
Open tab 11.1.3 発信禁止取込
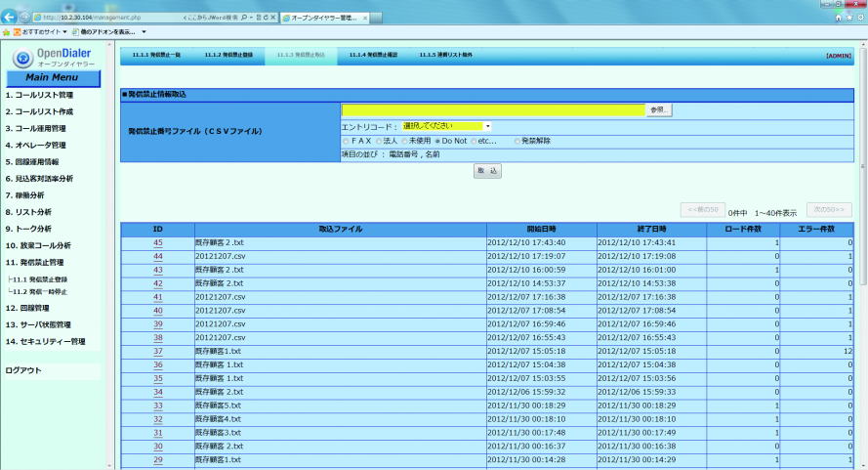point(301,55)
